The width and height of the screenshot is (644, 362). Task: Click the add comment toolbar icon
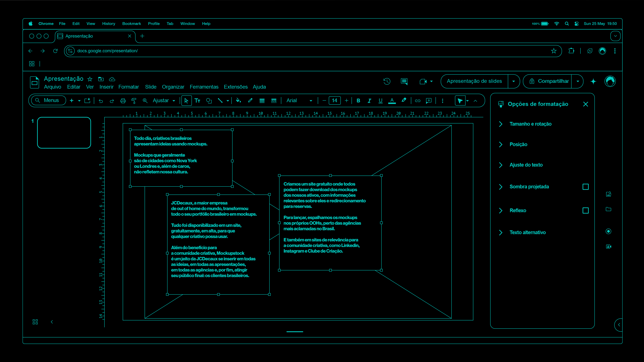click(429, 101)
